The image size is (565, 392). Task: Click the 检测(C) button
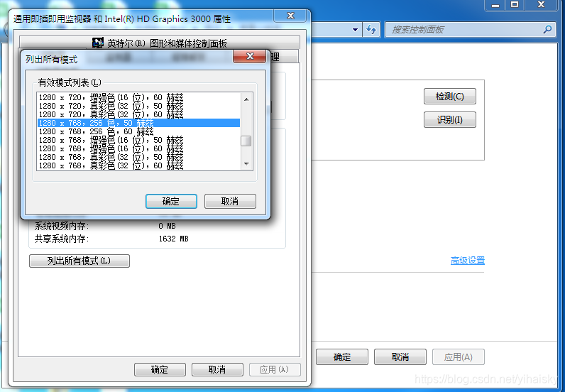pos(450,97)
